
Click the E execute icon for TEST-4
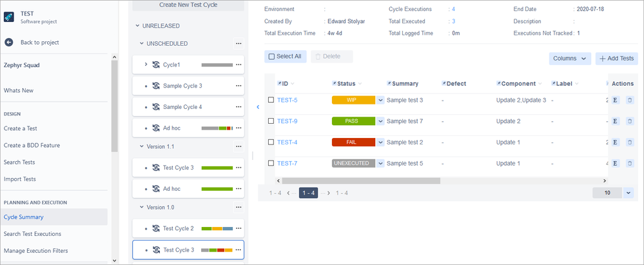(x=615, y=142)
